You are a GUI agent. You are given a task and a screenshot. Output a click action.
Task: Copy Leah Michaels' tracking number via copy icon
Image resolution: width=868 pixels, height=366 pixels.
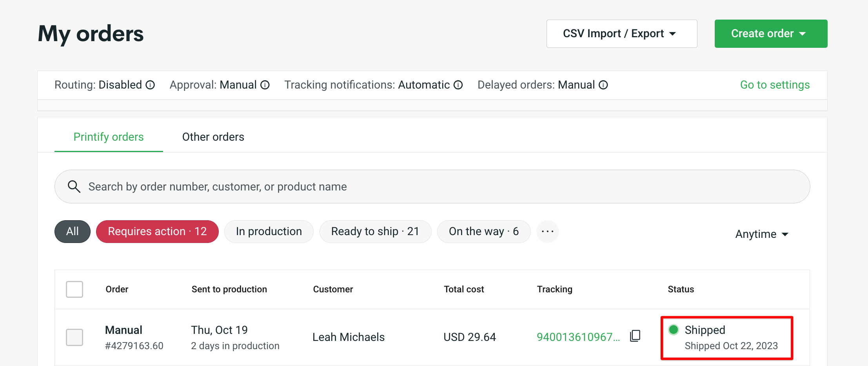coord(634,336)
